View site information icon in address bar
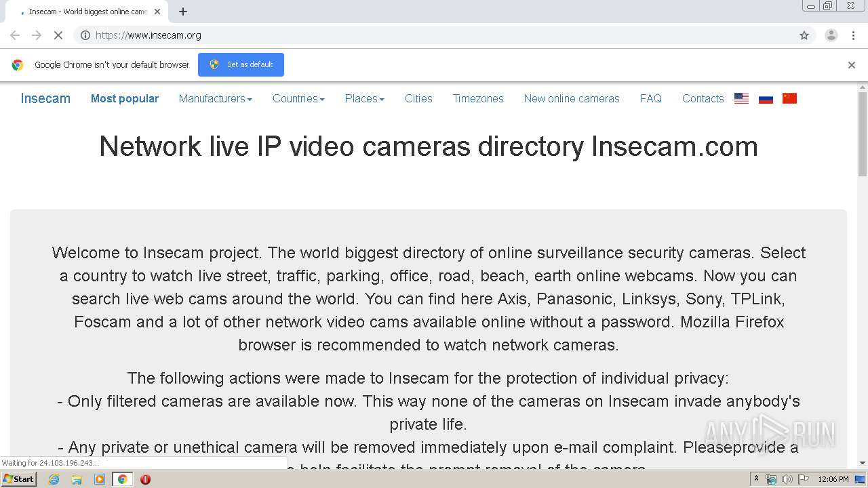The width and height of the screenshot is (868, 488). (x=85, y=35)
